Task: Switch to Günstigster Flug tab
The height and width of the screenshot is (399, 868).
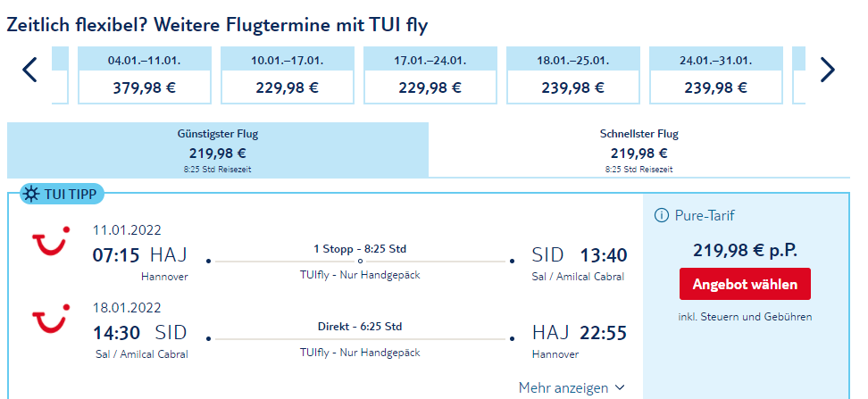Action: click(x=218, y=150)
